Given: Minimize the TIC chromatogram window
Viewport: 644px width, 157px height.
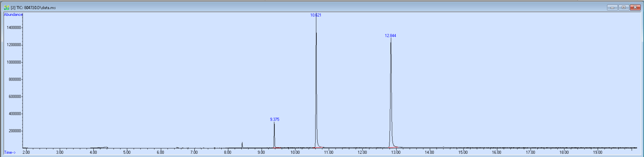Looking at the screenshot, I should pyautogui.click(x=612, y=7).
